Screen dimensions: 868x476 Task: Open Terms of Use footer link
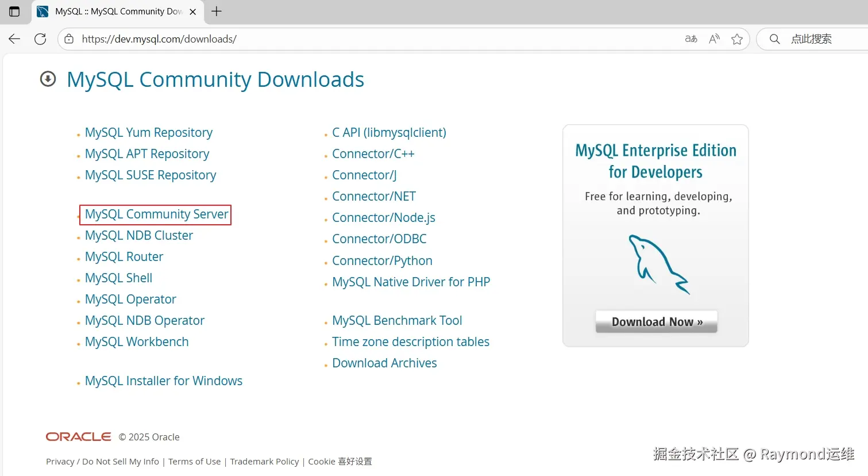click(194, 462)
